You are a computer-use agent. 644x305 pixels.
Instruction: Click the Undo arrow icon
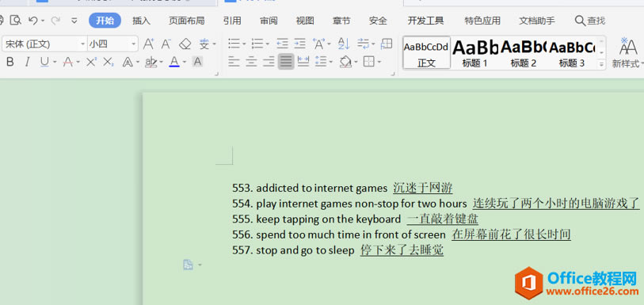coord(33,20)
